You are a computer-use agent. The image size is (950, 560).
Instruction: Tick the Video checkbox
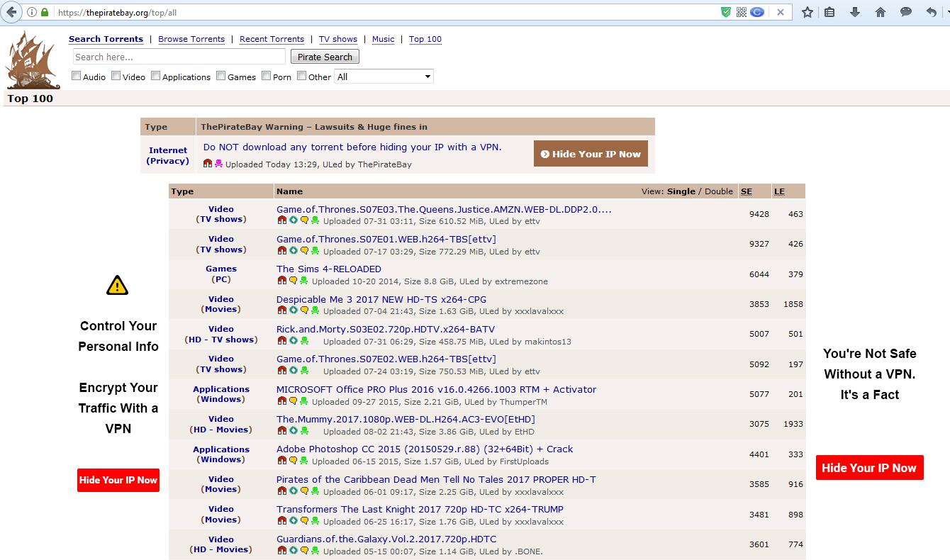[x=116, y=76]
